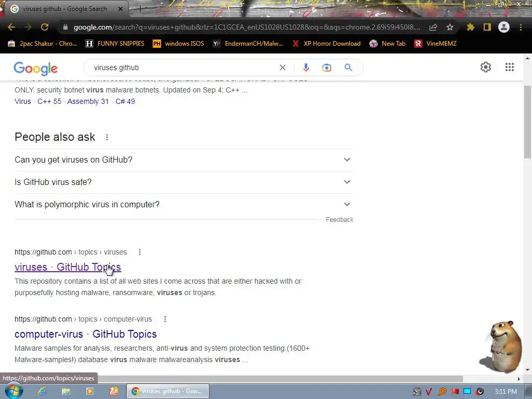Close the viruses github tab
Viewport: 532px width, 399px height.
121,9
